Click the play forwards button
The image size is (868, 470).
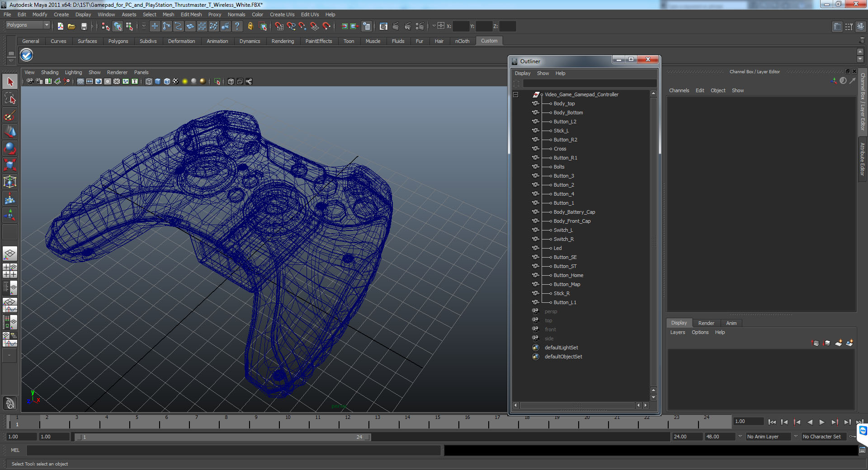(822, 422)
